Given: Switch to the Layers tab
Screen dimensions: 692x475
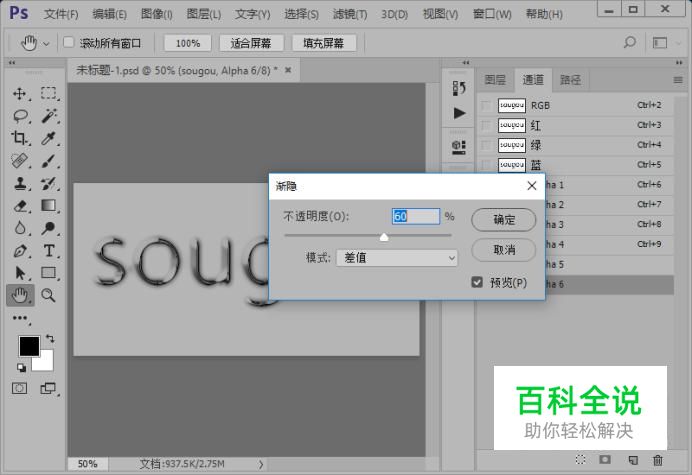Looking at the screenshot, I should click(495, 80).
